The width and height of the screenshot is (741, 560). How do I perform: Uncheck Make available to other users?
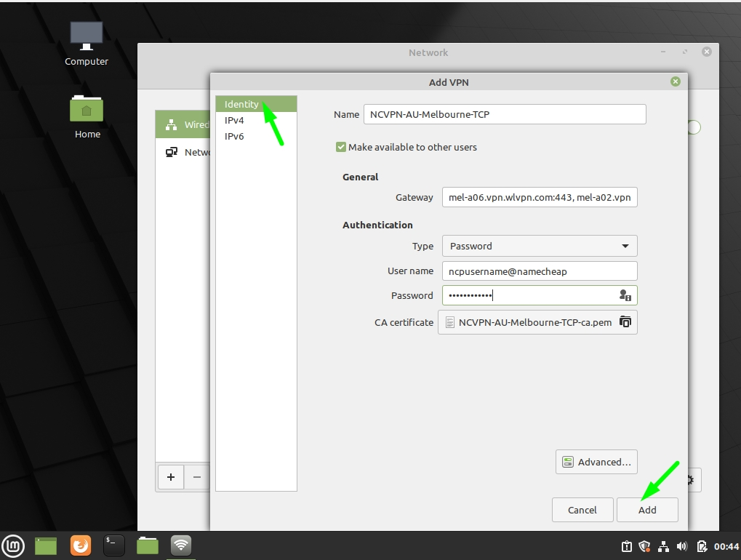(x=340, y=147)
